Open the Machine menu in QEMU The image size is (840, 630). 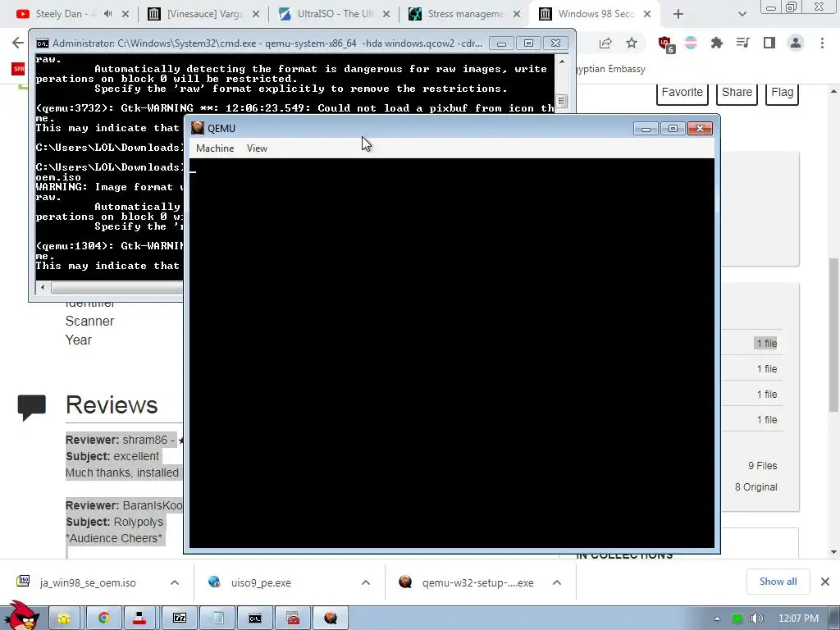(215, 148)
